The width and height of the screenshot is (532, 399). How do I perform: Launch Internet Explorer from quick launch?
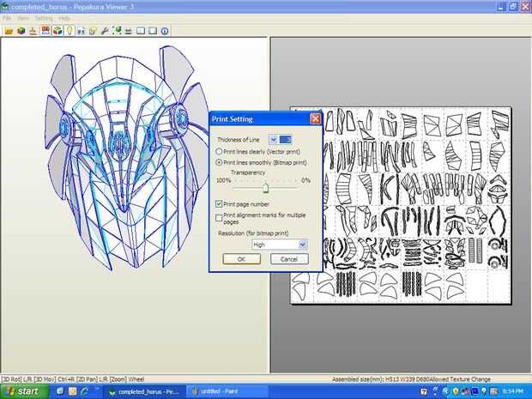click(84, 391)
